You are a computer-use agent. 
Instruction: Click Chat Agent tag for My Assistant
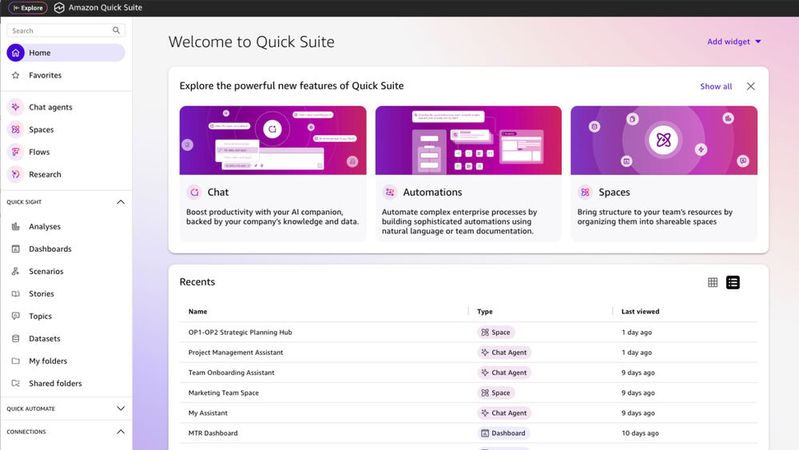click(504, 413)
